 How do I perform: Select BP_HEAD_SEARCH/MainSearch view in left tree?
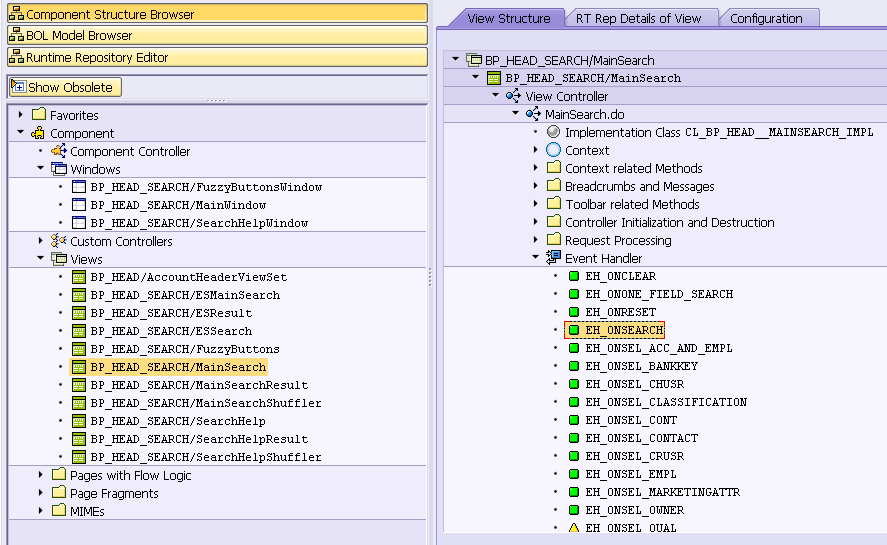[x=178, y=367]
